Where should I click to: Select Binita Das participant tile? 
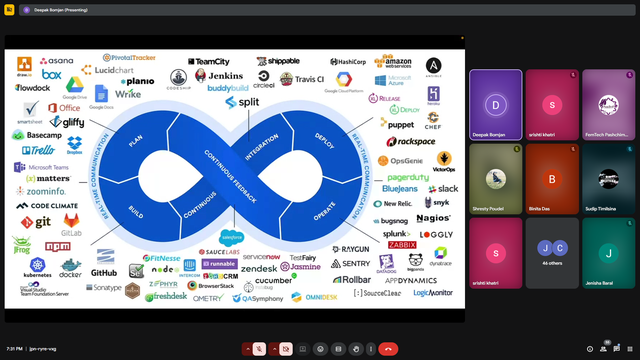[x=552, y=179]
